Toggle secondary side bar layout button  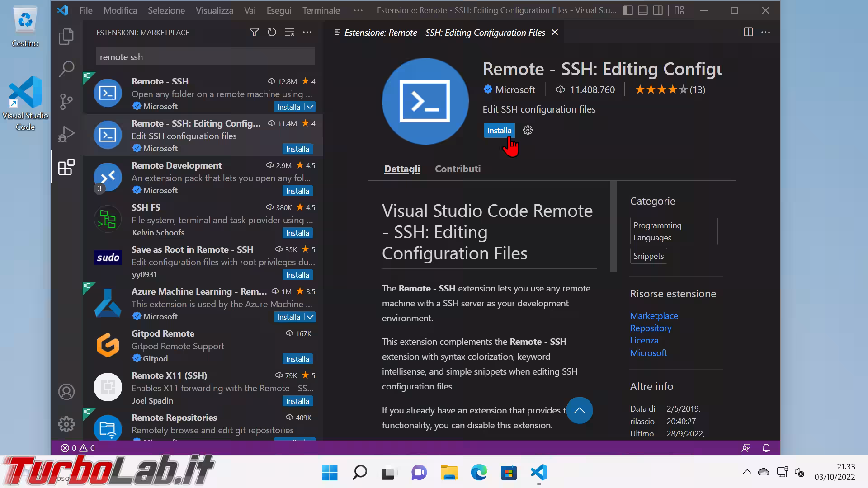coord(658,10)
